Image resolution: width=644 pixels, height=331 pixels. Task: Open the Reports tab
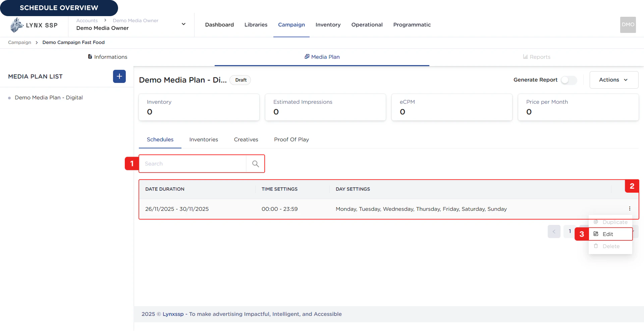click(537, 57)
